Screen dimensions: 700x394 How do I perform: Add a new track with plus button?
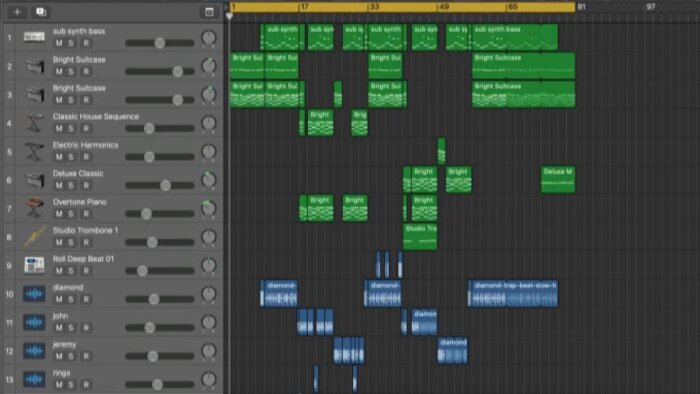click(17, 12)
